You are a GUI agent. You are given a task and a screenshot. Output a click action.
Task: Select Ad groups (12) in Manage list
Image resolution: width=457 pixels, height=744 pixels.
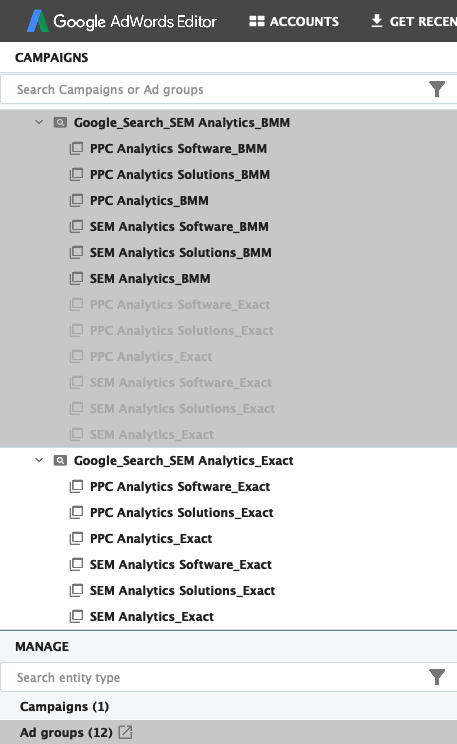66,732
